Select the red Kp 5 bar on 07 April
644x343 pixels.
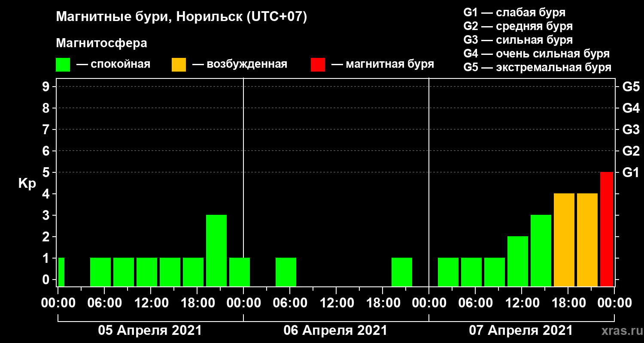pyautogui.click(x=607, y=229)
